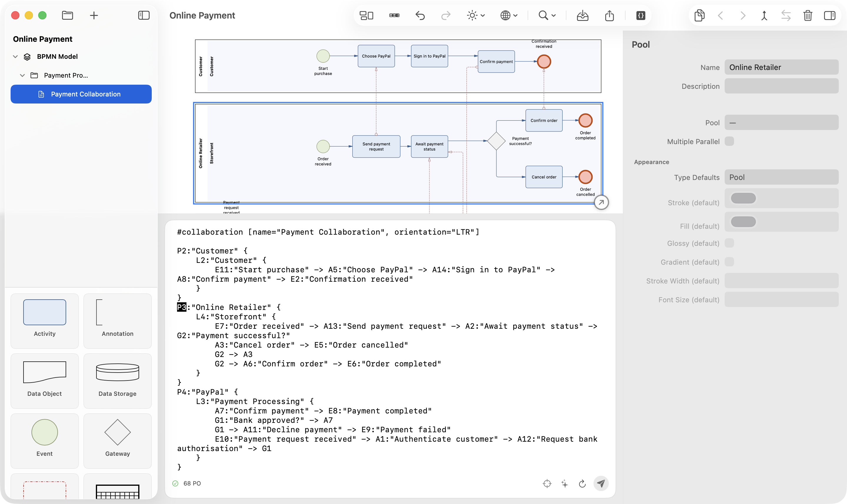Select the Confirm payment activity

pos(496,61)
